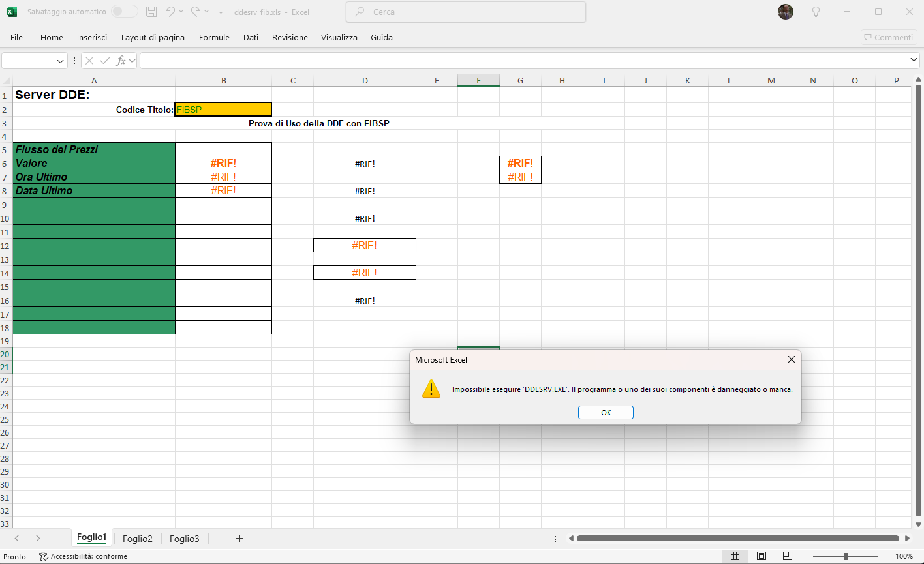Screen dimensions: 924x564
Task: Open the Visualizza ribbon tab
Action: [x=339, y=37]
